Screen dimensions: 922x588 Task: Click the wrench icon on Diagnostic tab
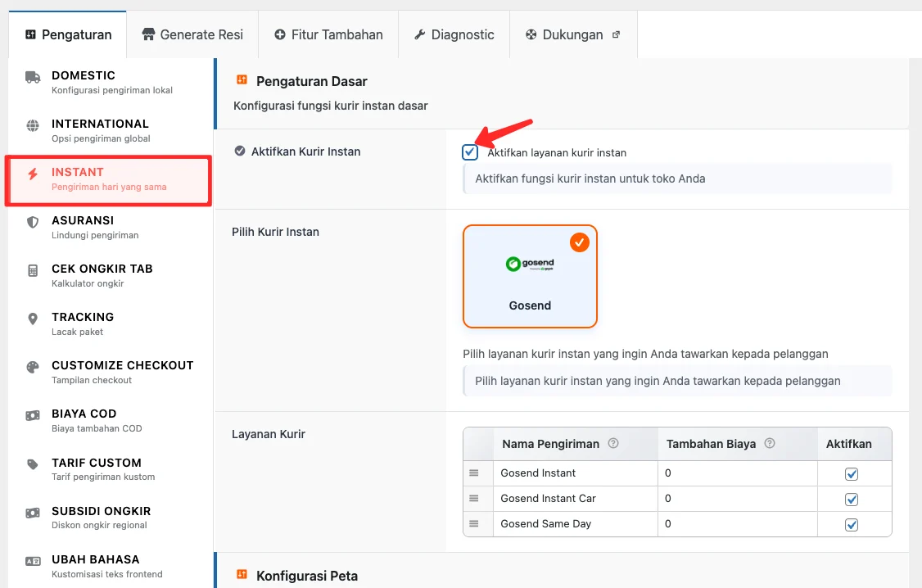pyautogui.click(x=420, y=34)
